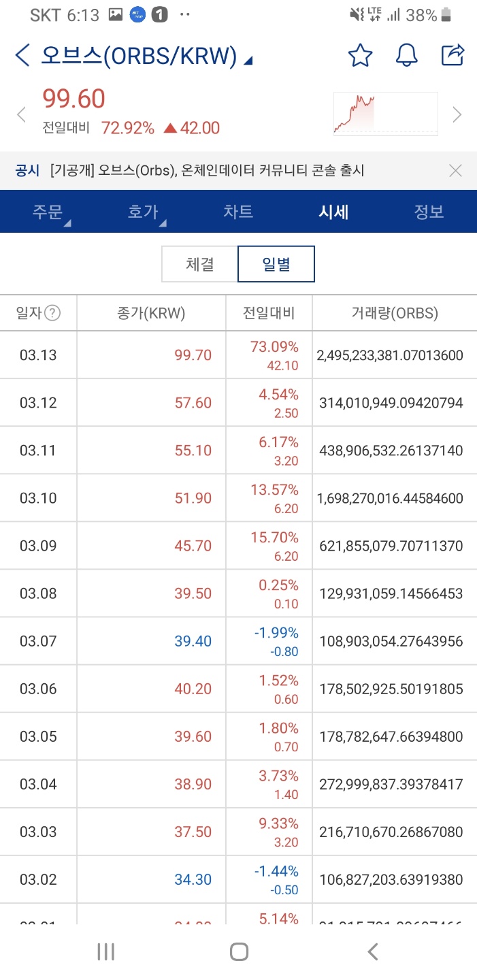This screenshot has height=980, width=477.
Task: Select closing price 39.40
Action: (x=193, y=640)
